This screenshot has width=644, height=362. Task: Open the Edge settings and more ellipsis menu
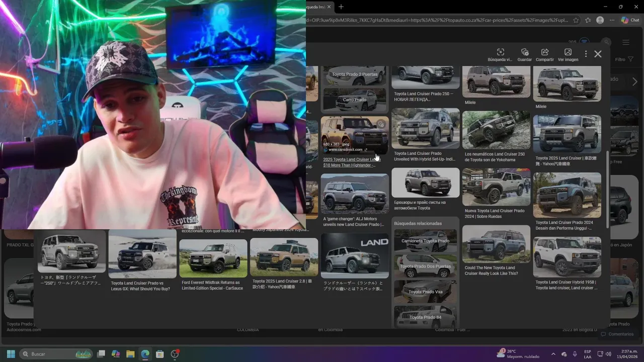pos(612,20)
